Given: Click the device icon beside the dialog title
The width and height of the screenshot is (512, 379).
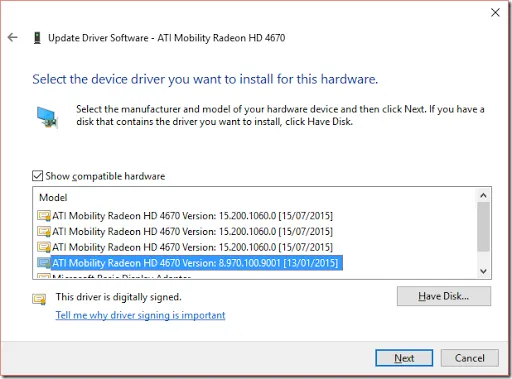Looking at the screenshot, I should (37, 38).
